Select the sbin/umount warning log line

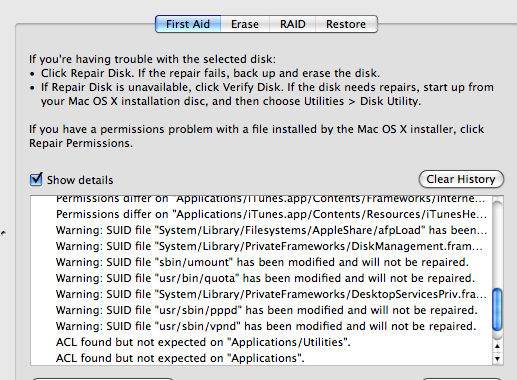262,262
